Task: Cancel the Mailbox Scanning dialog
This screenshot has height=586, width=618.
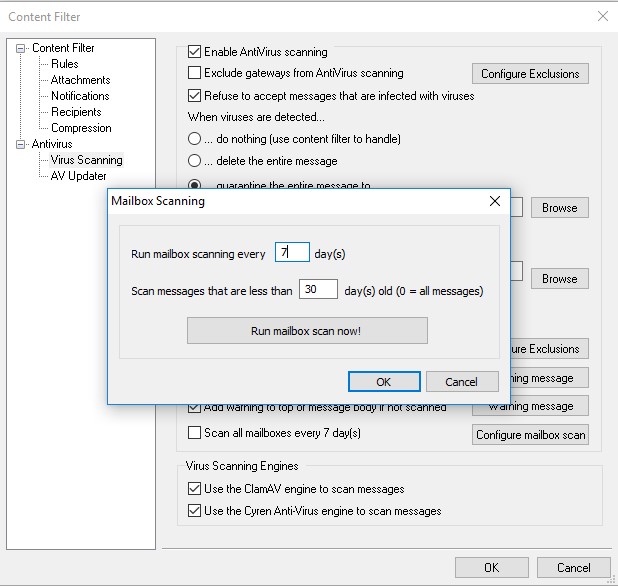Action: pyautogui.click(x=462, y=381)
